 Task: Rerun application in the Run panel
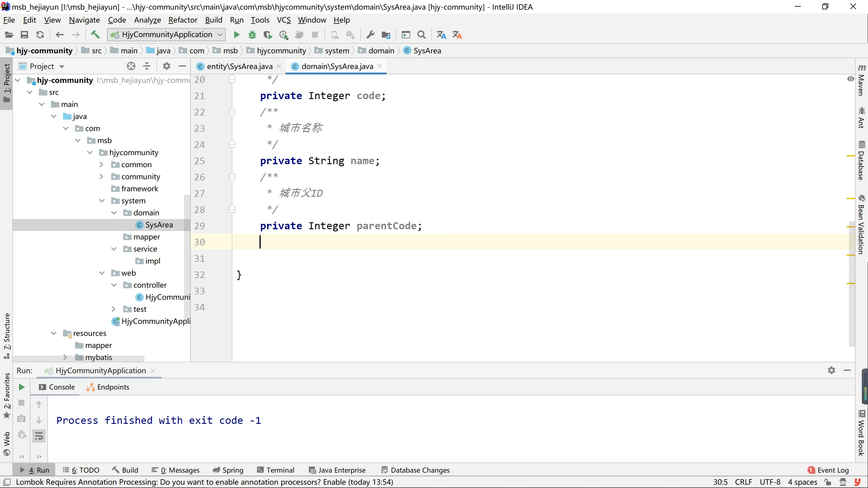pos(22,387)
